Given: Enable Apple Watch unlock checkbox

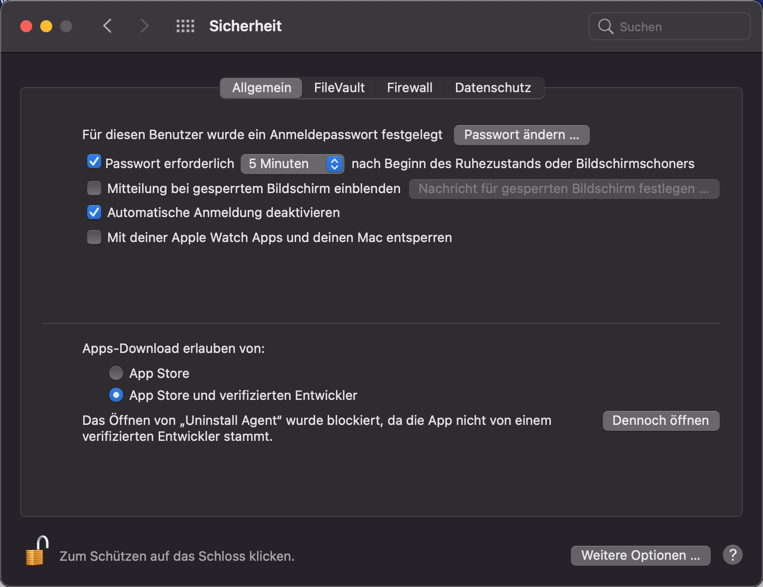Looking at the screenshot, I should coord(94,237).
